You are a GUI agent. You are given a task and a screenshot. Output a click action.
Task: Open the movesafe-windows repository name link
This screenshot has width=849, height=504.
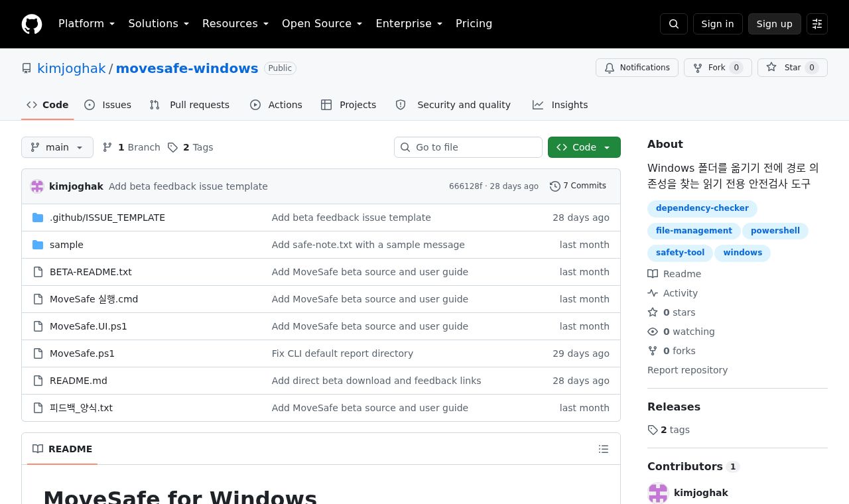tap(187, 68)
